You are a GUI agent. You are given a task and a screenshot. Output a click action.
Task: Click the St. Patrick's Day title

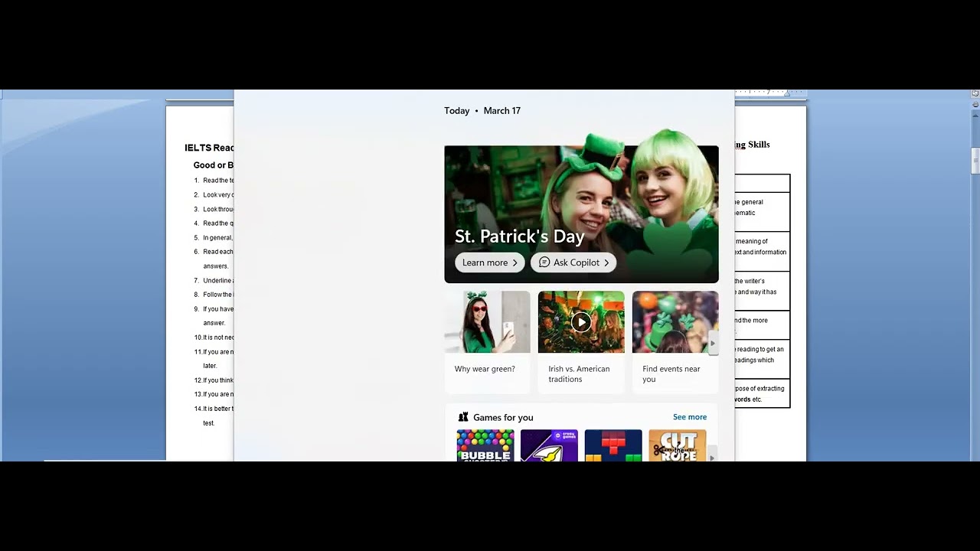[x=520, y=236]
